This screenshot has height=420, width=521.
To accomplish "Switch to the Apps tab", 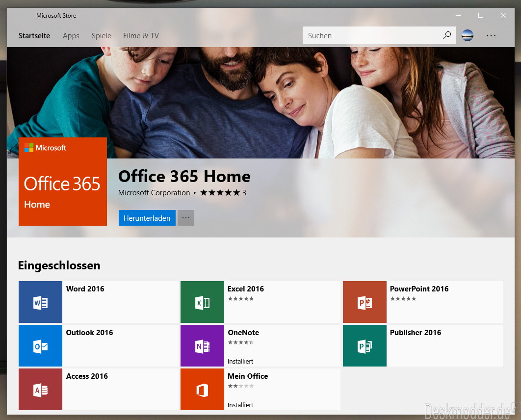I will 71,35.
